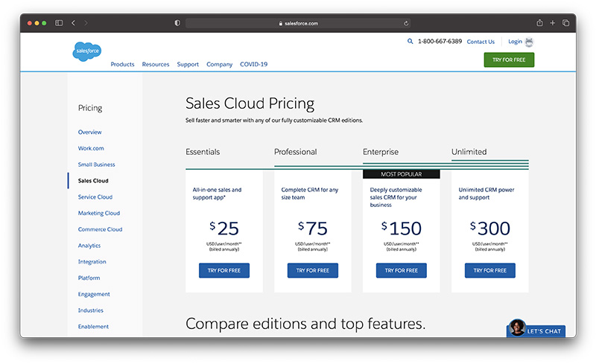The image size is (596, 364).
Task: Show the Safari tab overview icon
Action: tap(565, 23)
